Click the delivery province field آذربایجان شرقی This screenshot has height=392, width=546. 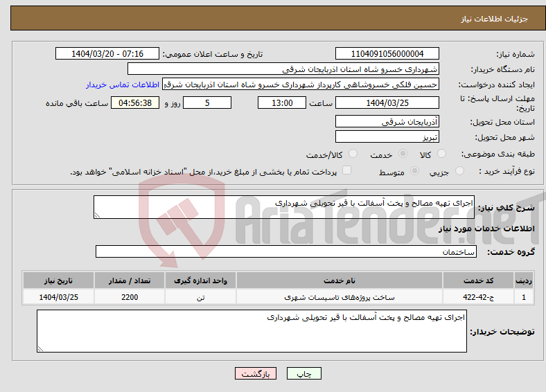[x=387, y=121]
